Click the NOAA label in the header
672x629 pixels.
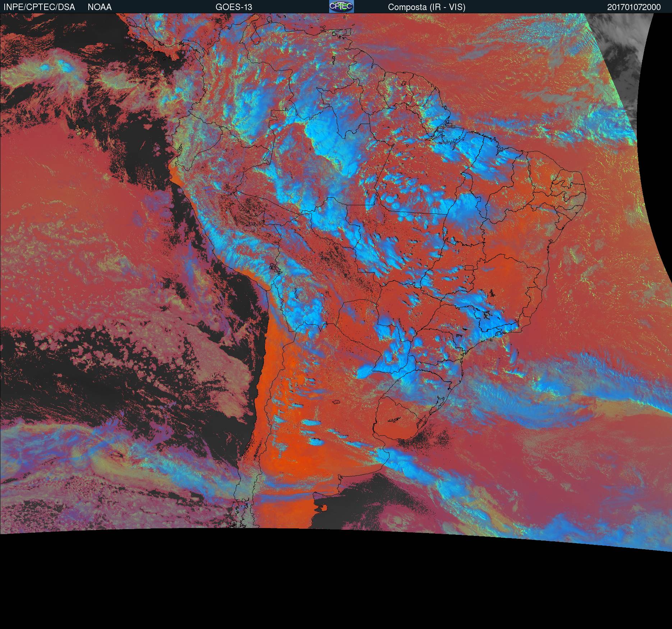click(x=100, y=7)
